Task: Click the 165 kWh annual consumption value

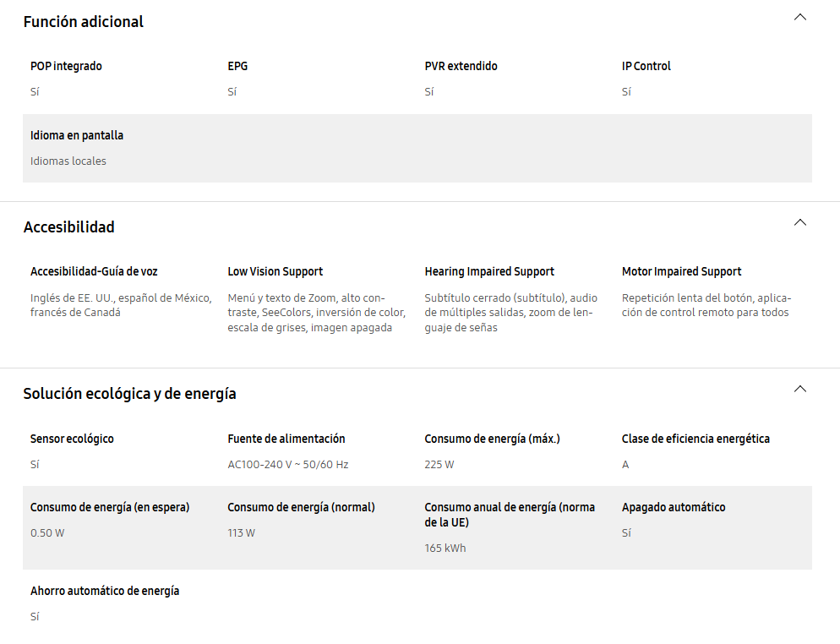Action: tap(445, 548)
